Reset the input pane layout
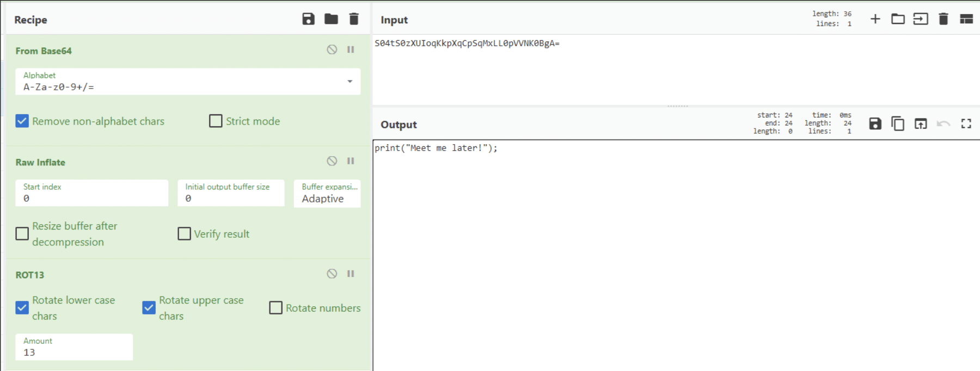Viewport: 980px width, 371px height. click(x=966, y=19)
